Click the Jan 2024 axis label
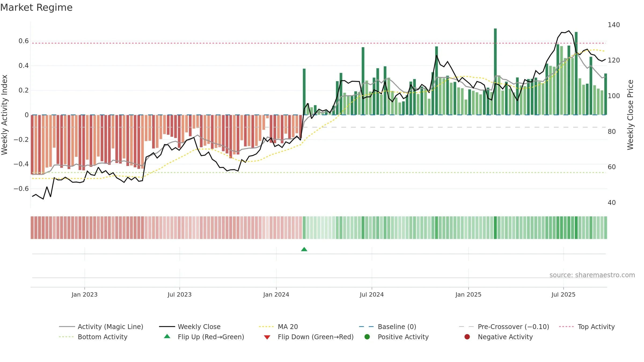The image size is (644, 362). pyautogui.click(x=276, y=294)
